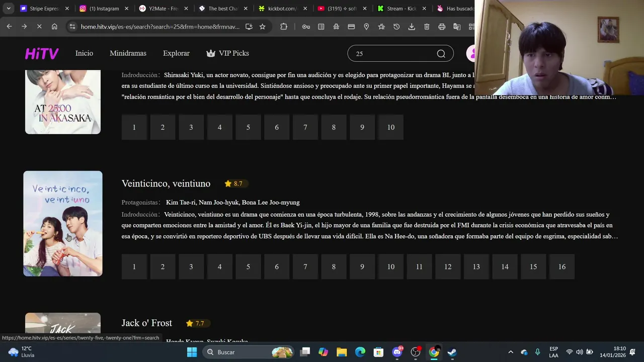Screen dimensions: 644x362
Task: Select episode 12 of Veinticinco, veintiuno
Action: click(x=448, y=266)
